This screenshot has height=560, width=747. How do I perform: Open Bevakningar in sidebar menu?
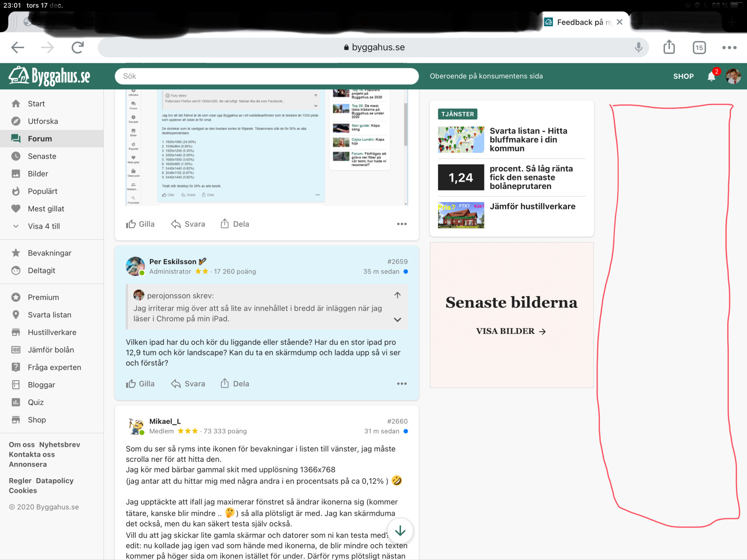pos(50,253)
